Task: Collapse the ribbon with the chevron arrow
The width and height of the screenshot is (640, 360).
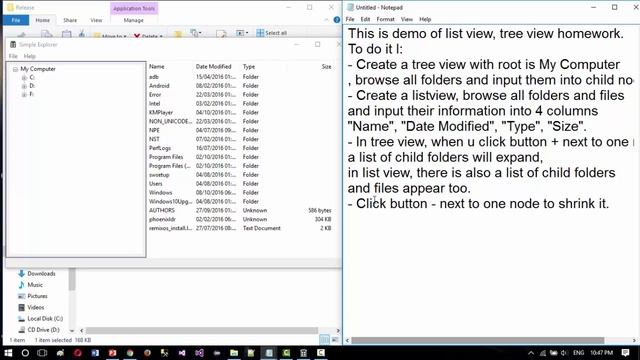Action: click(326, 20)
